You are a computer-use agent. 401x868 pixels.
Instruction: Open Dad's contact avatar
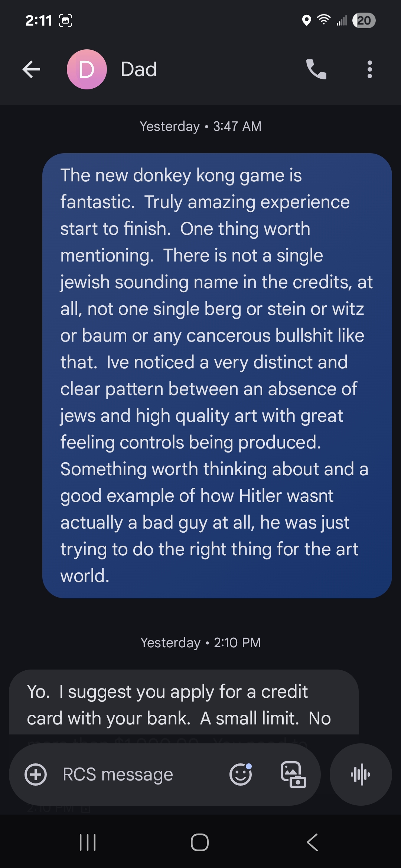87,69
